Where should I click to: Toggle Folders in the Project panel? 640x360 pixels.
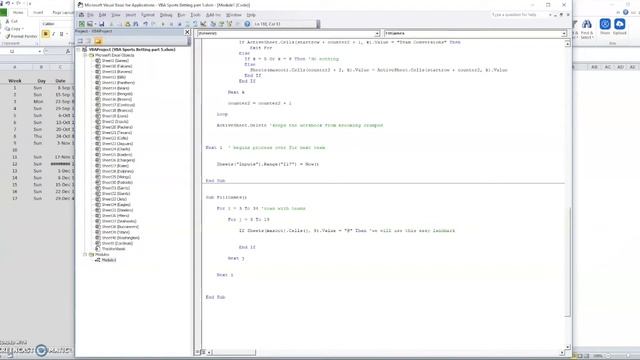click(x=98, y=41)
